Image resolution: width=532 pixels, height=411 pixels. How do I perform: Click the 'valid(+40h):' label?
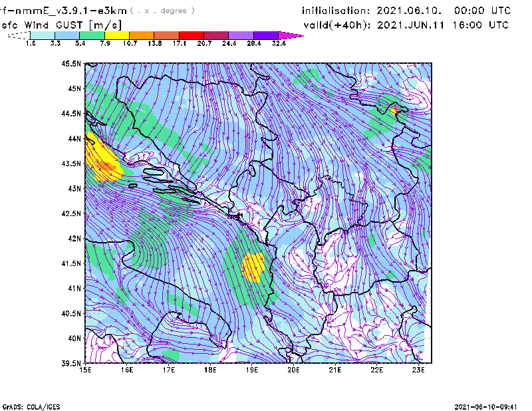[337, 25]
